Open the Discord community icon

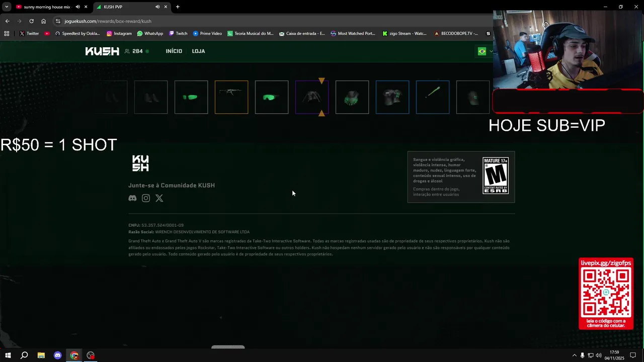coord(132,198)
